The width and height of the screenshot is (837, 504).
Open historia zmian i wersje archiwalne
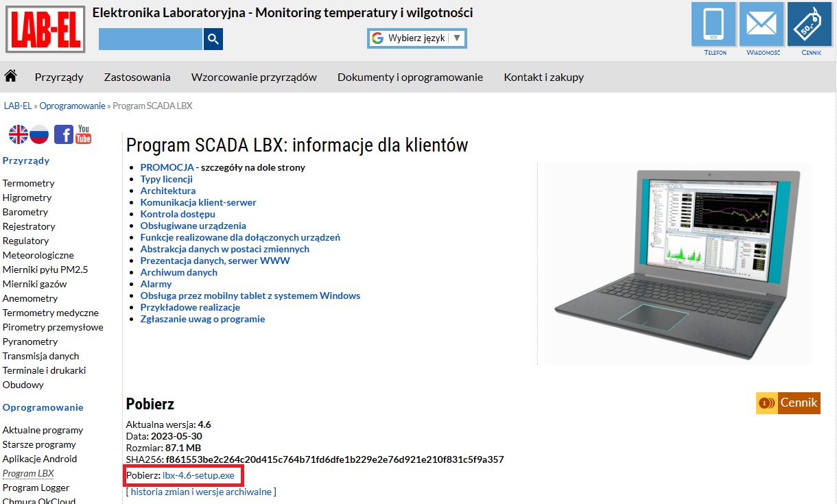(x=201, y=492)
